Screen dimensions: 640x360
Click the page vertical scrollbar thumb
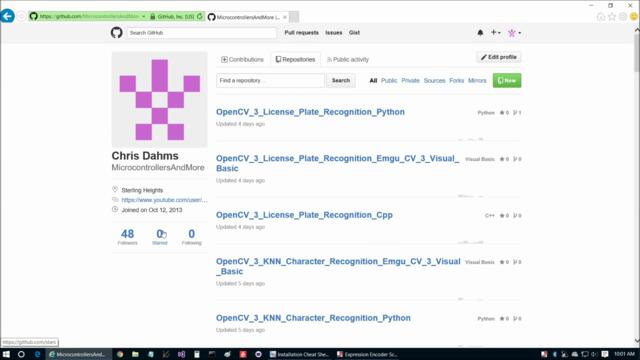[x=637, y=53]
